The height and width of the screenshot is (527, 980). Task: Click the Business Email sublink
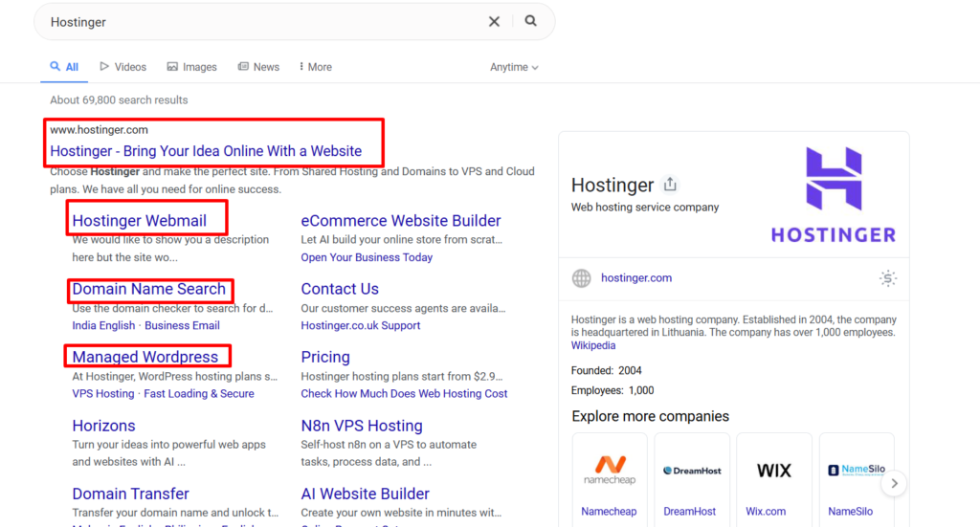pos(182,325)
